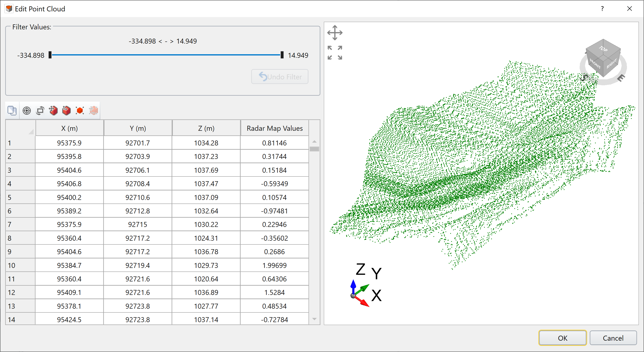Click the rotate cube toolbar icon

66,110
